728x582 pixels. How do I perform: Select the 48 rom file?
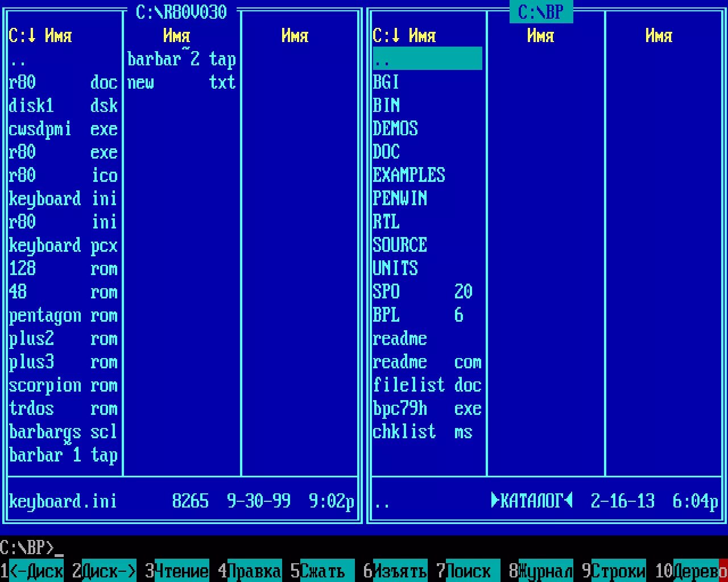[64, 292]
